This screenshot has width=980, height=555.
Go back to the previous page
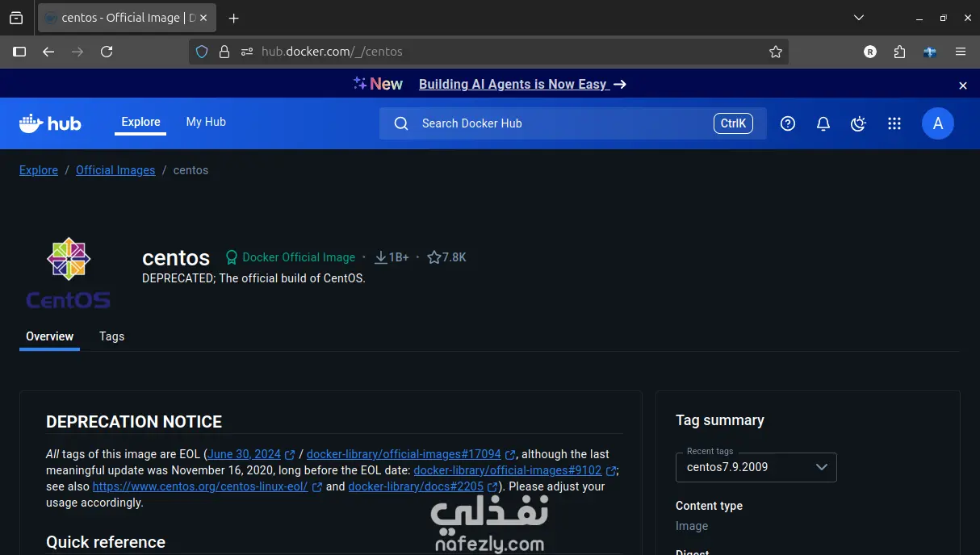pyautogui.click(x=48, y=52)
